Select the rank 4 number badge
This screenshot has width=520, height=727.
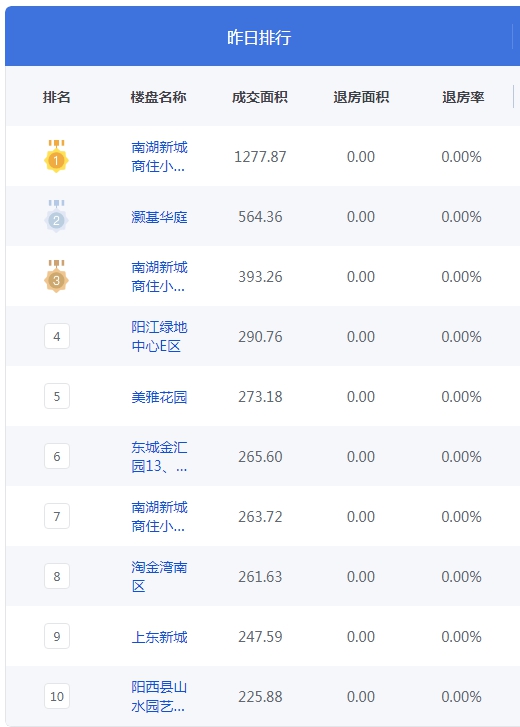[57, 336]
